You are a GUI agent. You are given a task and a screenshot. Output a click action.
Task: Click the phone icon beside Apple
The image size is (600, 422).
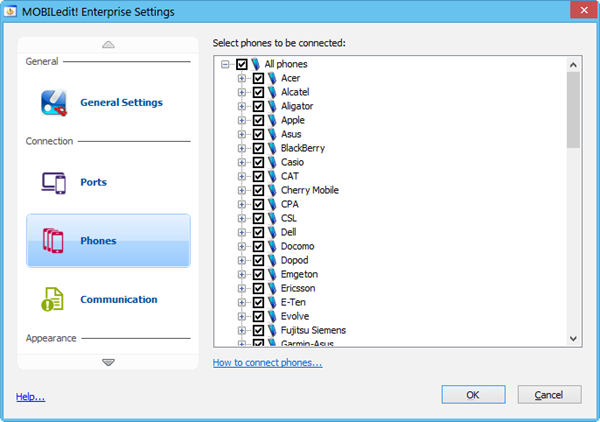[x=273, y=120]
